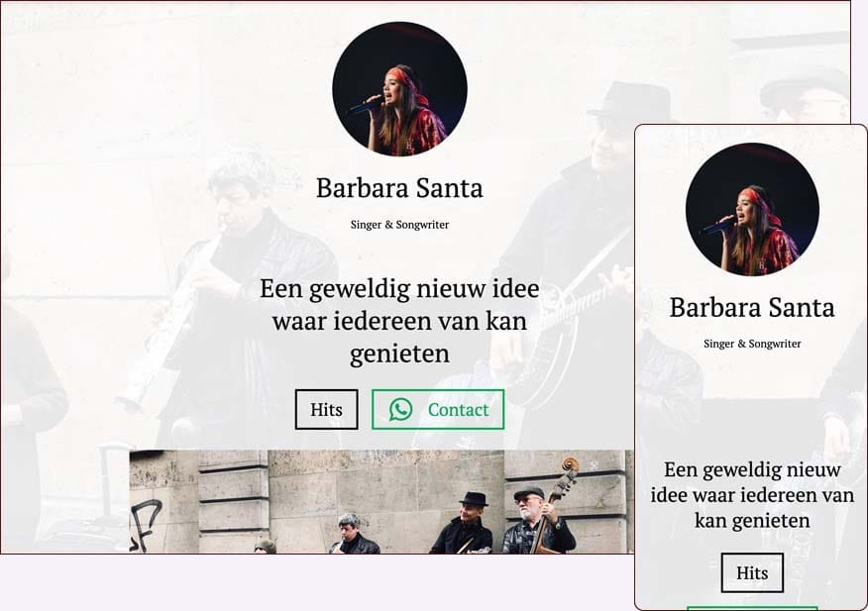Open the mobile circular singer profile photo
The image size is (868, 611).
(752, 209)
